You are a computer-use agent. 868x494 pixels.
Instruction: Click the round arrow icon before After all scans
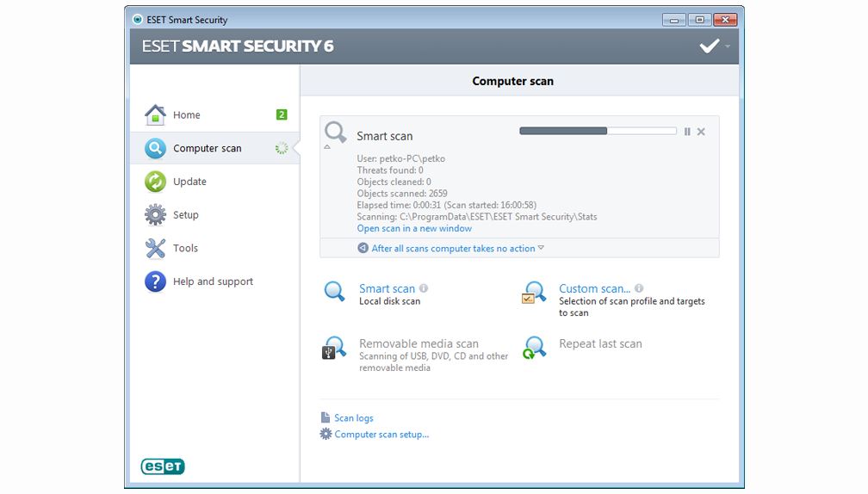click(363, 248)
